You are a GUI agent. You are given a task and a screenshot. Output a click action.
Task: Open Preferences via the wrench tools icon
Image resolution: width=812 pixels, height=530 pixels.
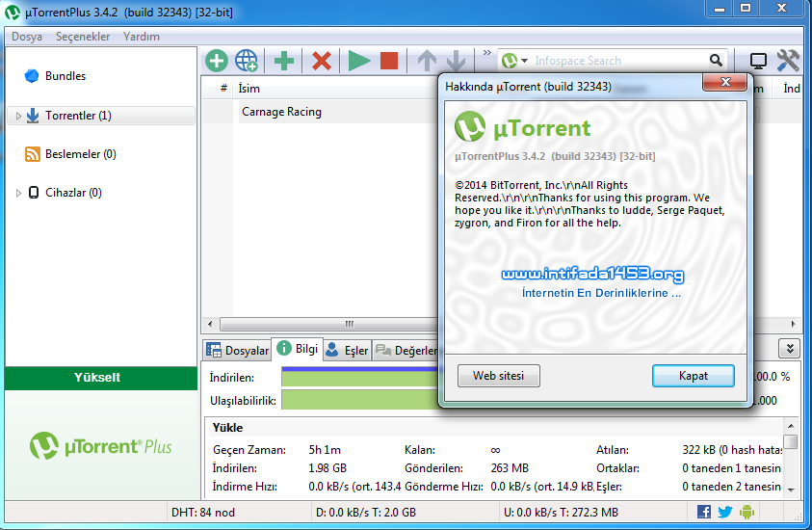tap(788, 61)
